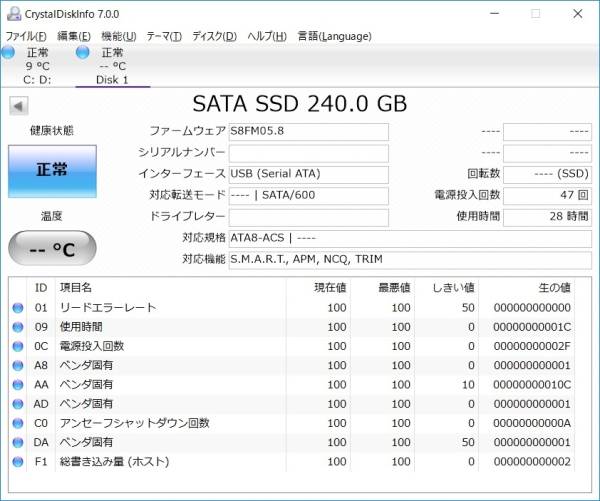Select the リードエラーレート attribute name
Viewport: 600px width, 501px height.
[108, 308]
